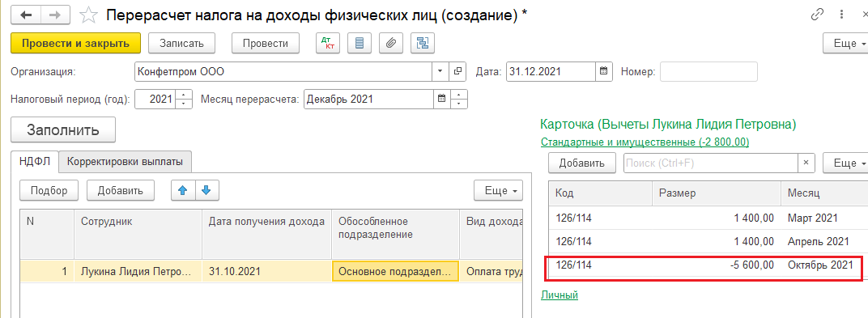Select employee cell Лукина Лидия Петро...
The width and height of the screenshot is (868, 318).
click(x=138, y=272)
